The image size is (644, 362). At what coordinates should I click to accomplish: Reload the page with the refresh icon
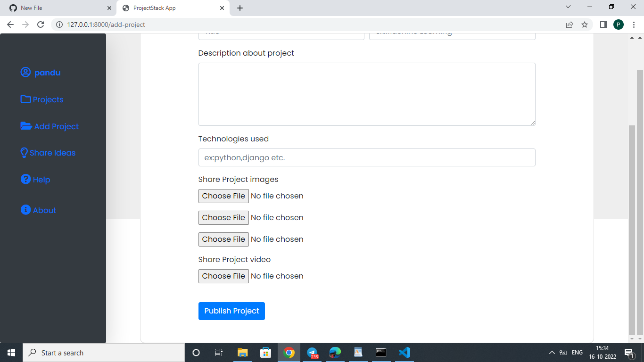coord(41,25)
